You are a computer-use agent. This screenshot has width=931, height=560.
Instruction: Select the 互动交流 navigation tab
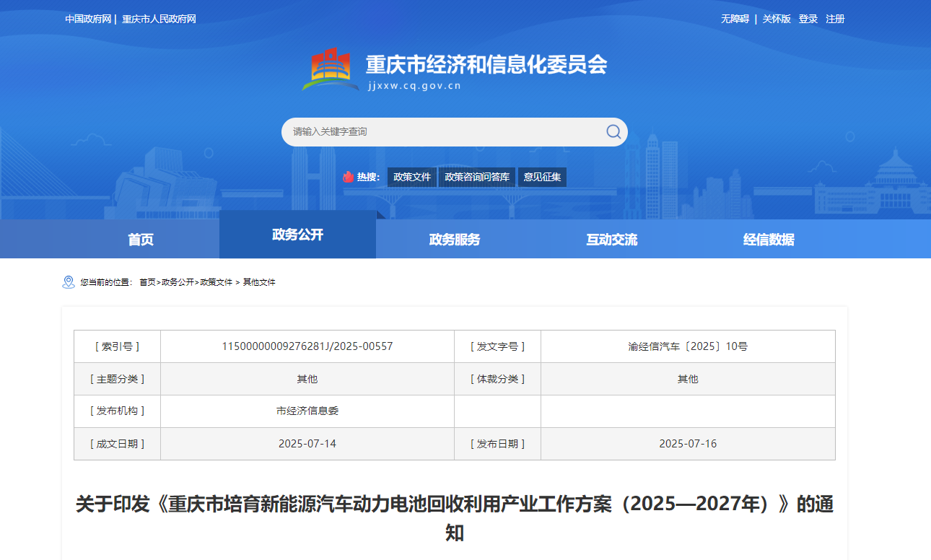[612, 240]
